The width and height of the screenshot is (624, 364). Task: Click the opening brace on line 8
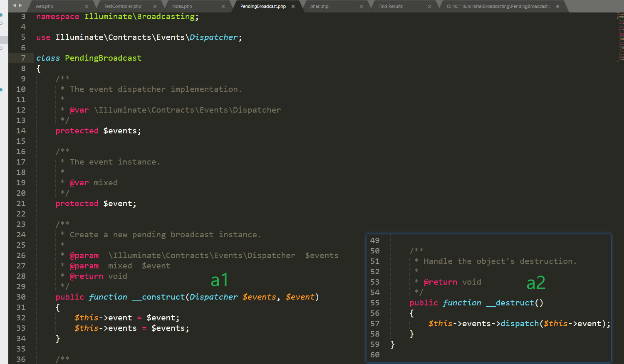(39, 69)
